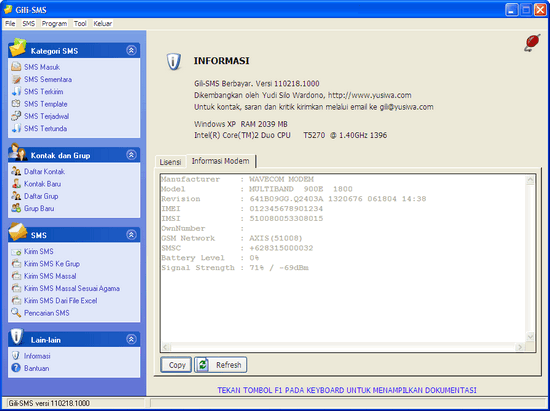Viewport: 550px width, 411px height.
Task: Open the SMS Masuk link
Action: (x=42, y=67)
